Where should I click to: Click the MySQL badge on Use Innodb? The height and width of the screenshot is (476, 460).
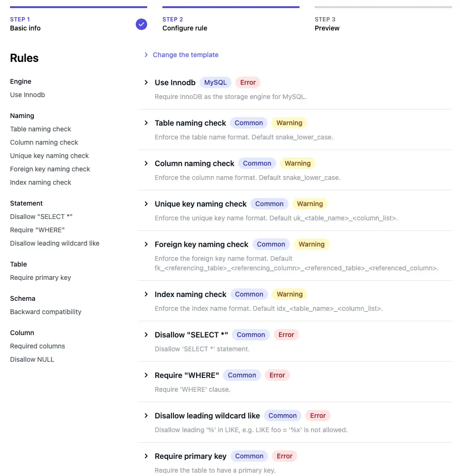coord(215,82)
